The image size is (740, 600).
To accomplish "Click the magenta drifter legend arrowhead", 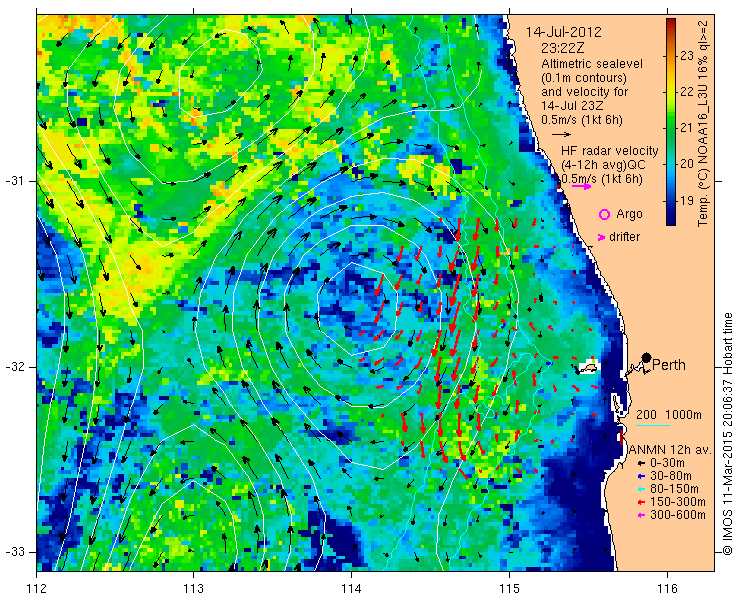I will (601, 237).
